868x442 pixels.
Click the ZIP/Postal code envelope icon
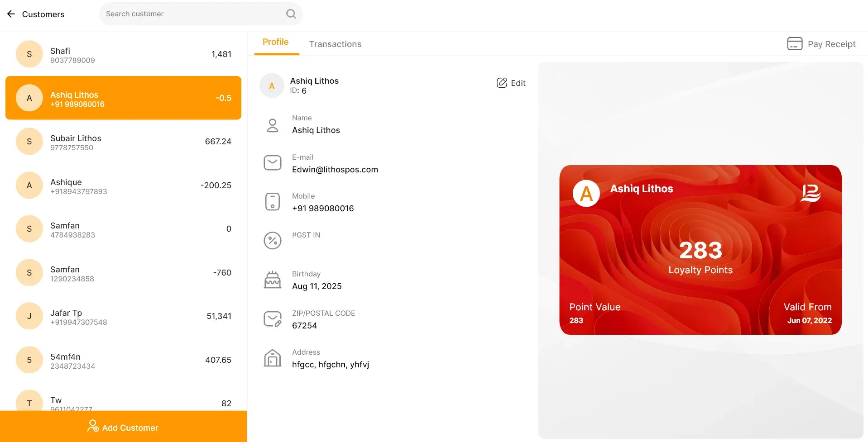[x=273, y=319]
